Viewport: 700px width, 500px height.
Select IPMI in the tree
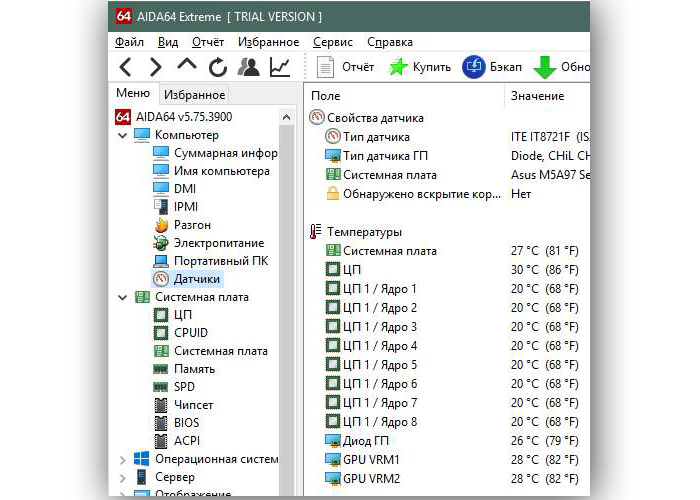coord(186,207)
